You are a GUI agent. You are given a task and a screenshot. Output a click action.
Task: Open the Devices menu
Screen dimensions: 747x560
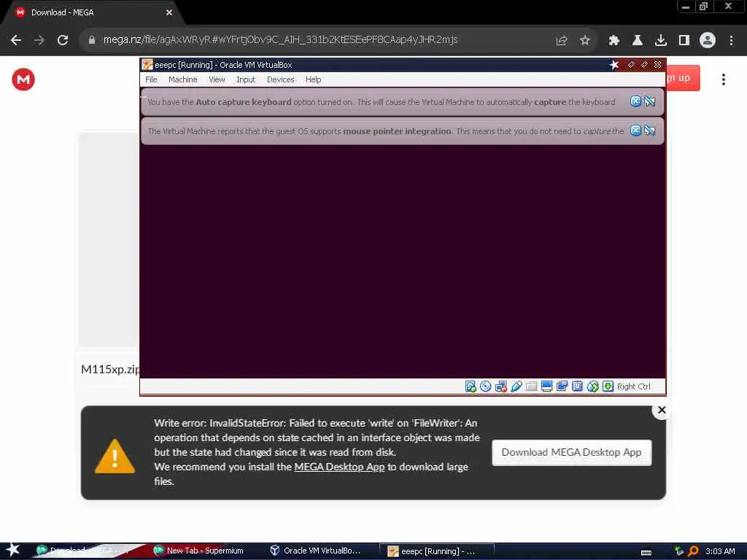[281, 79]
